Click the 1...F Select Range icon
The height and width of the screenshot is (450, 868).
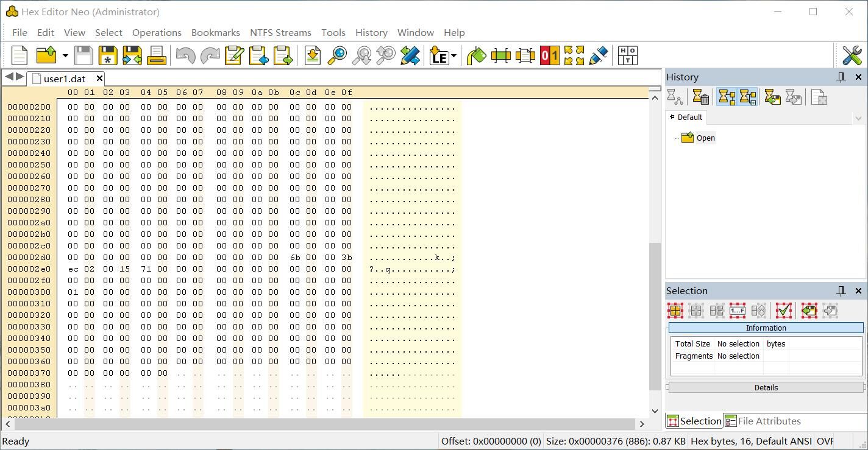click(x=738, y=311)
